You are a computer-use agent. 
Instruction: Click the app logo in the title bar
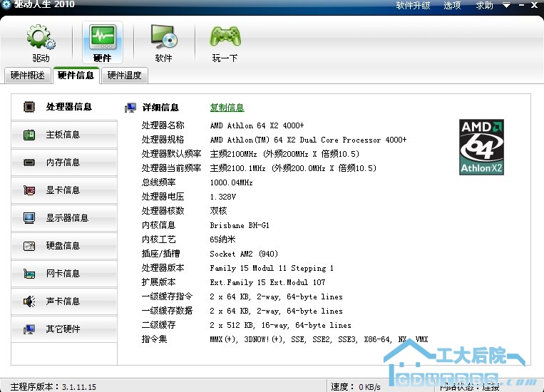6,4
